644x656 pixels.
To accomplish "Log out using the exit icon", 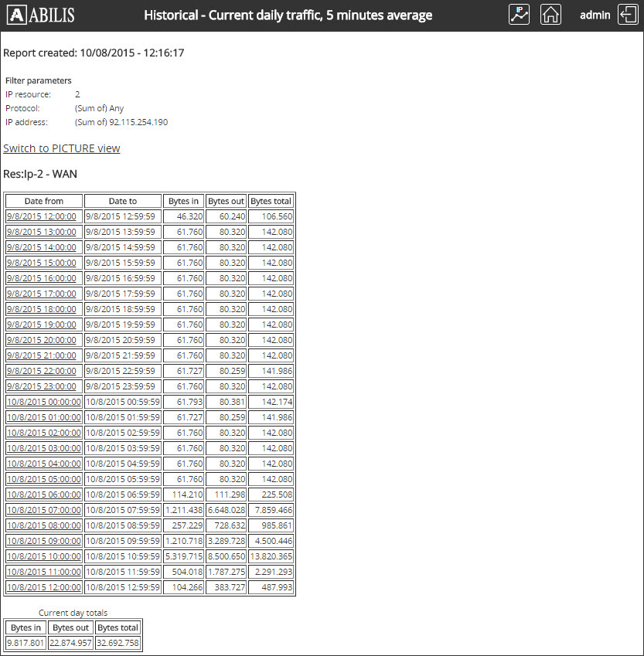I will click(626, 14).
